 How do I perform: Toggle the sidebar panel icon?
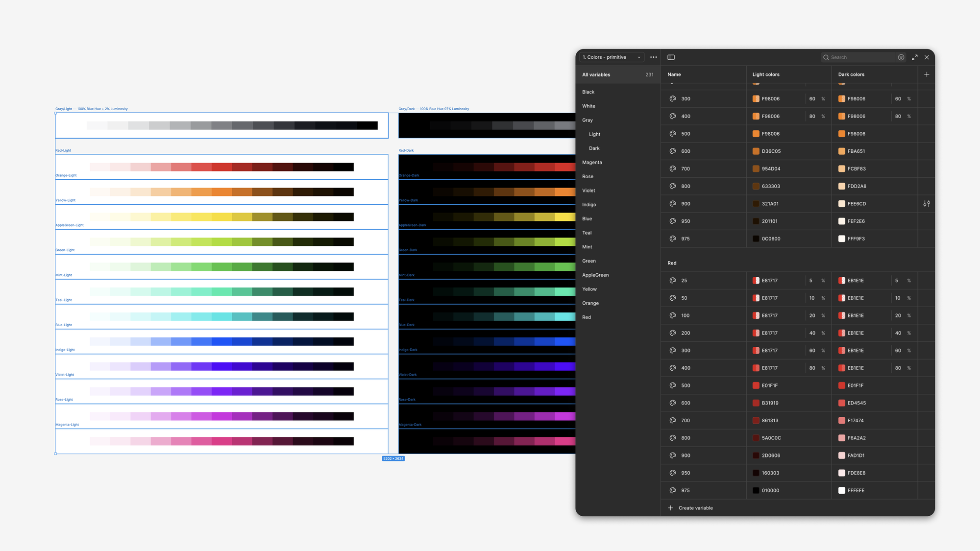671,57
